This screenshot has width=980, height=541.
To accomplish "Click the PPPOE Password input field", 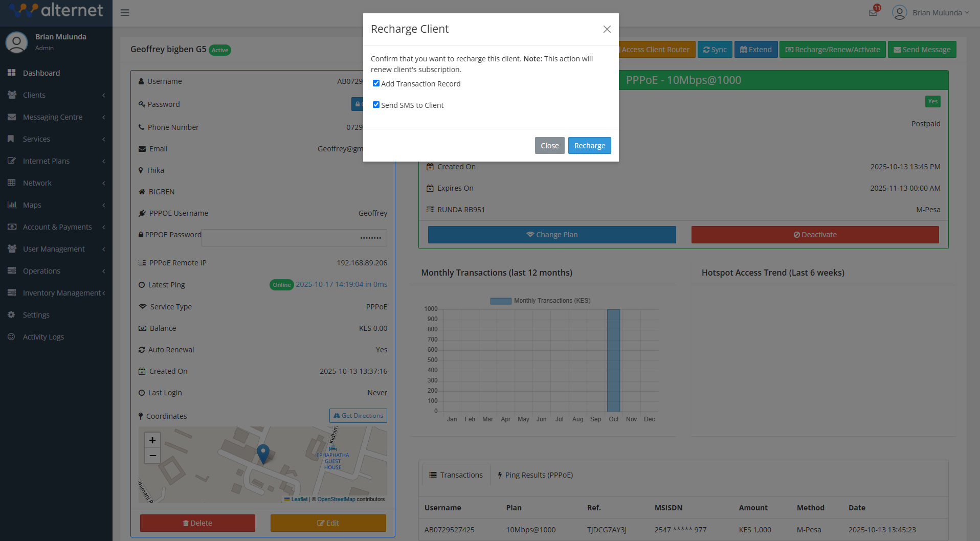I will 294,238.
